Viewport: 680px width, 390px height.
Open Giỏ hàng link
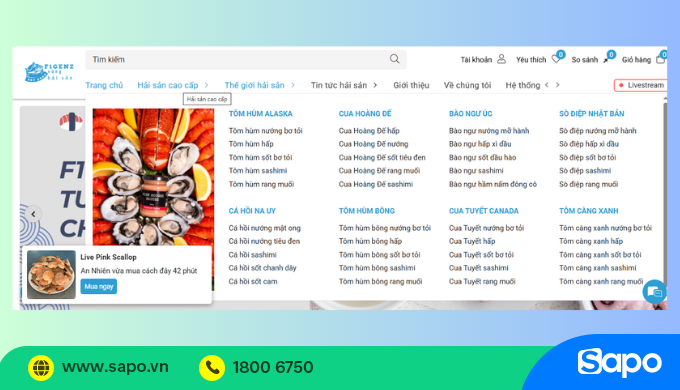636,59
